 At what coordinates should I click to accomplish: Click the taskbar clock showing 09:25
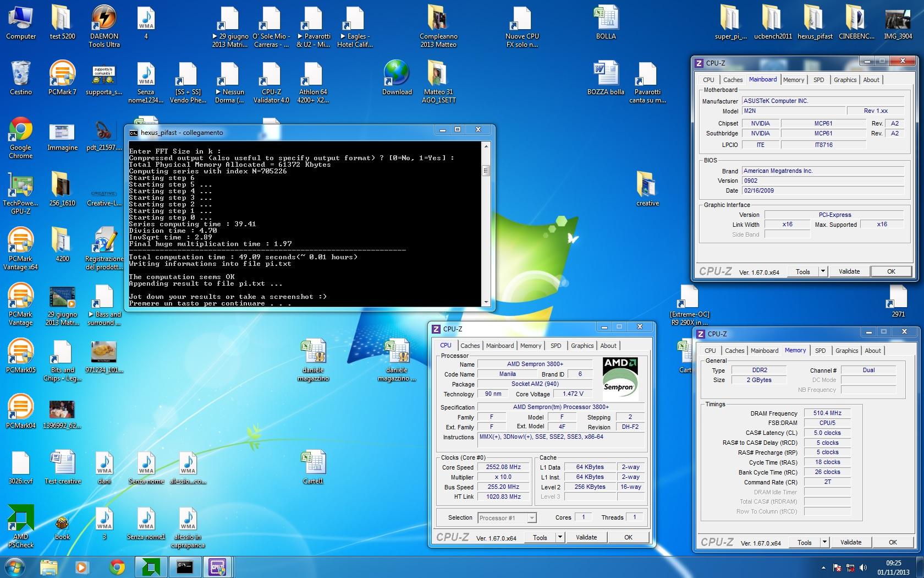point(894,568)
